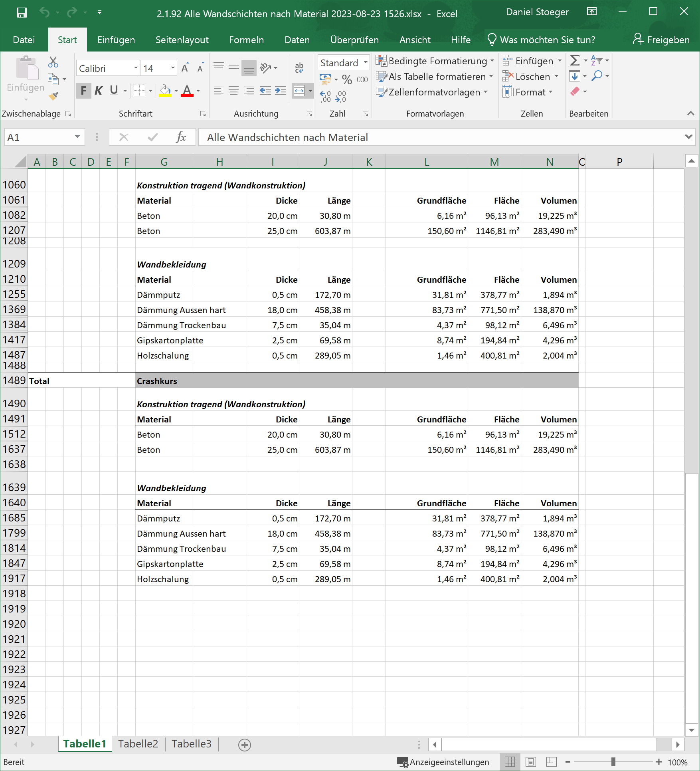Toggle middle vertical alignment
The width and height of the screenshot is (700, 771).
point(234,67)
